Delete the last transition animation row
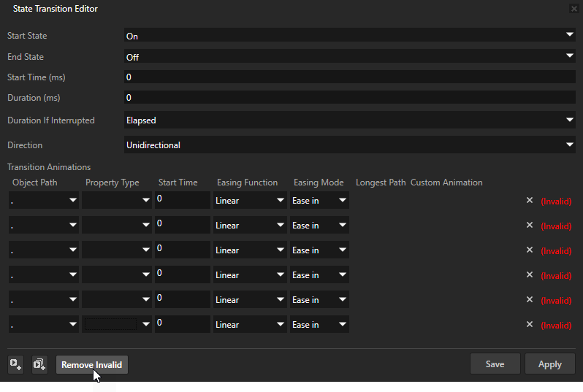Screen dimensions: 583x392 [x=530, y=325]
